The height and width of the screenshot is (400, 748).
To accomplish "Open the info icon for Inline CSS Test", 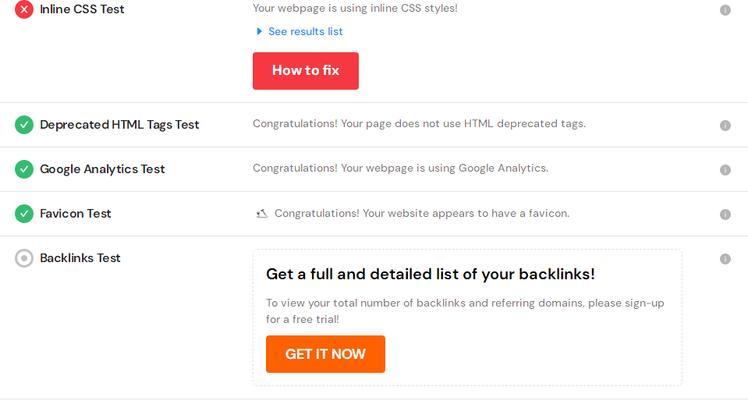I will point(725,10).
